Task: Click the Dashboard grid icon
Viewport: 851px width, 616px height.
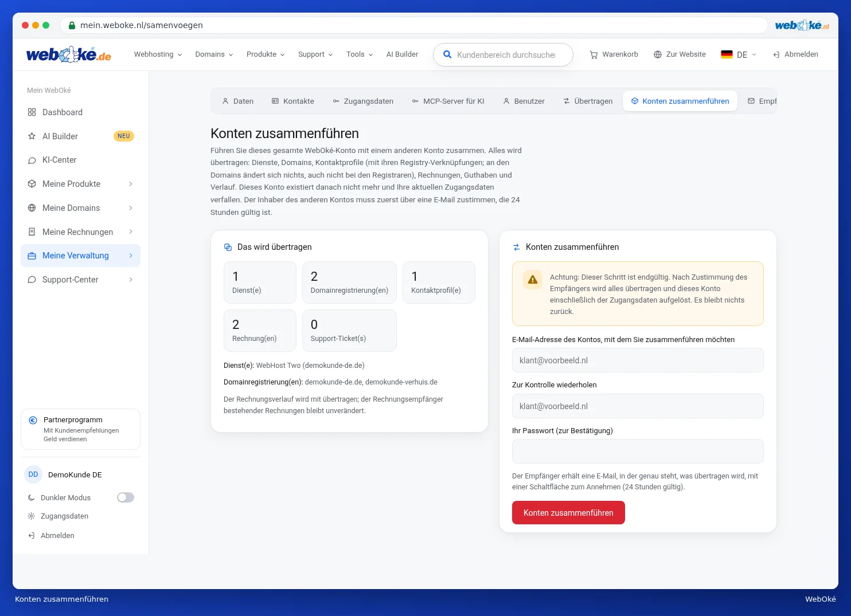Action: coord(32,112)
